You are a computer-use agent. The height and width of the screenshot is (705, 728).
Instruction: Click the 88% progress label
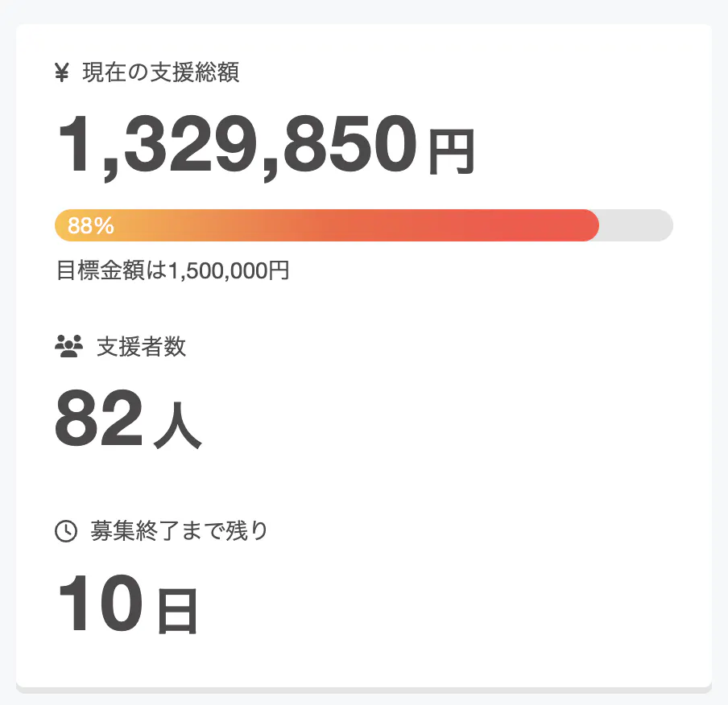(91, 226)
